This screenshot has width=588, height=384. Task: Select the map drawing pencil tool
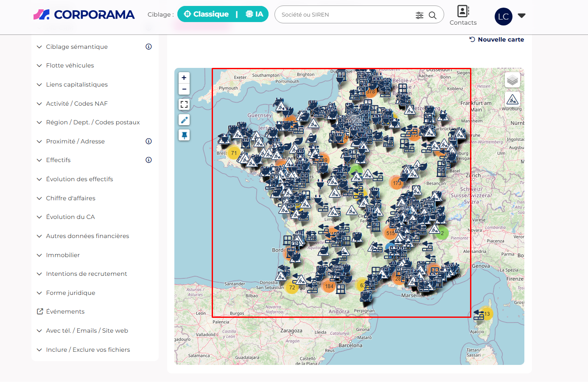coord(184,120)
